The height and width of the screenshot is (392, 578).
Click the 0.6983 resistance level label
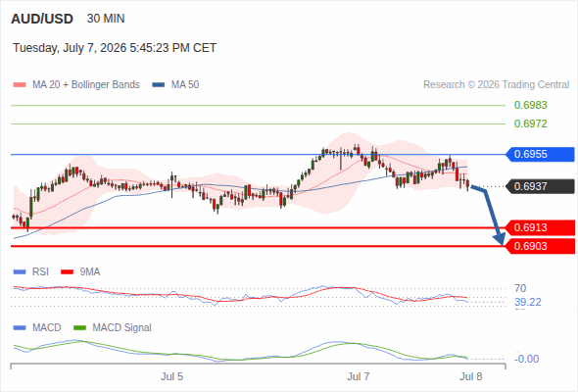[530, 105]
